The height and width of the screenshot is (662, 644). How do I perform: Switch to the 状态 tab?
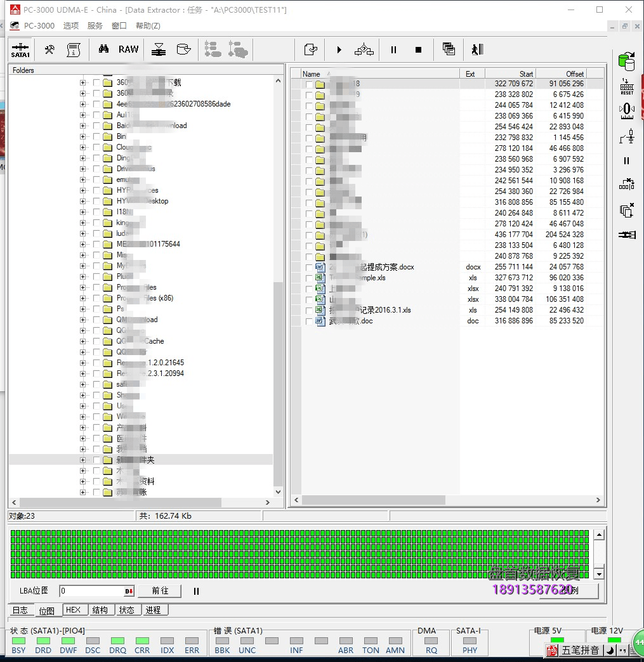pyautogui.click(x=126, y=610)
